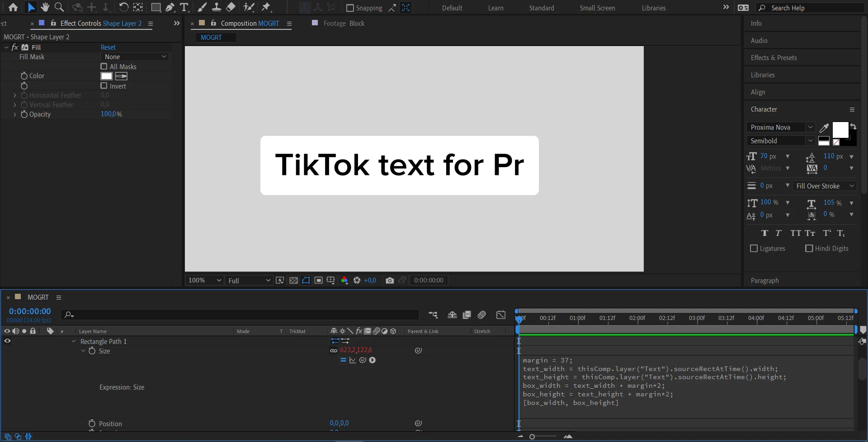Select the Selection arrow tool
Screen dimensions: 868x442
click(31, 7)
